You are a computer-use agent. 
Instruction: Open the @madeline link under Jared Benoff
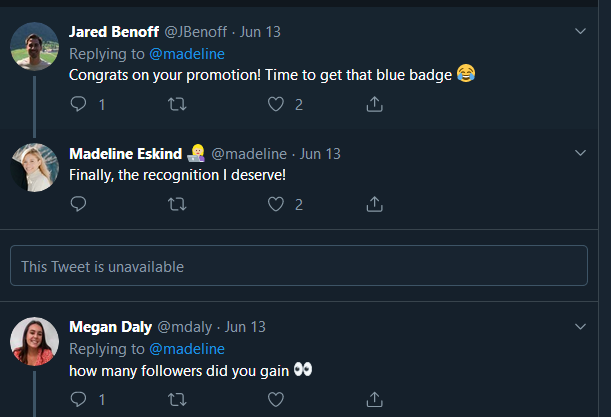click(186, 53)
